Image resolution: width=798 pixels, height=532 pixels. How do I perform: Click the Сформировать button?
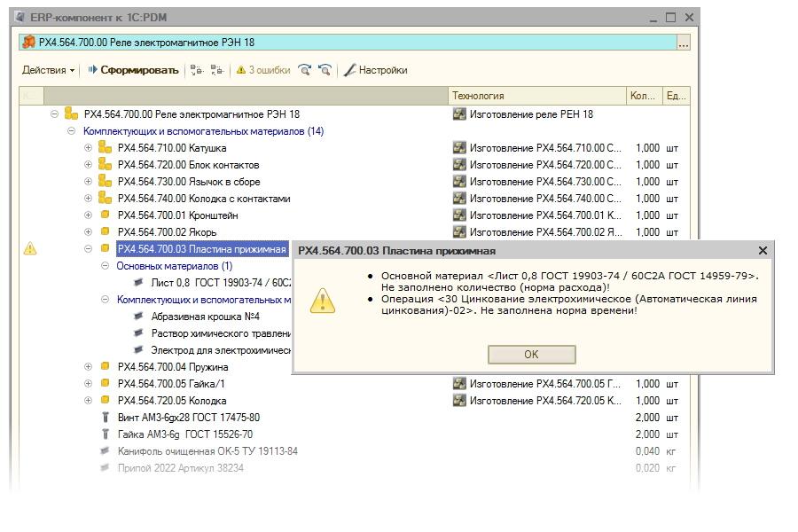click(133, 70)
